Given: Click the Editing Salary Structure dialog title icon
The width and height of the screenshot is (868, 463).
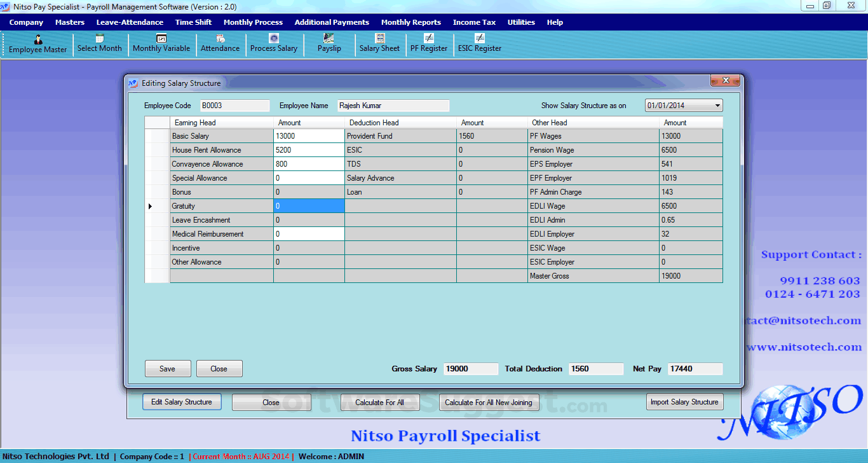Looking at the screenshot, I should (133, 83).
